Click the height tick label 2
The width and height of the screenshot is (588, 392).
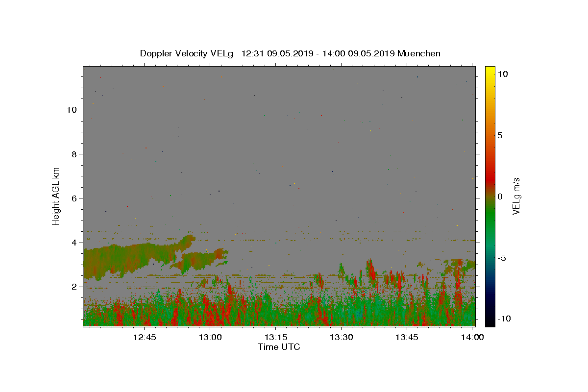pyautogui.click(x=74, y=287)
